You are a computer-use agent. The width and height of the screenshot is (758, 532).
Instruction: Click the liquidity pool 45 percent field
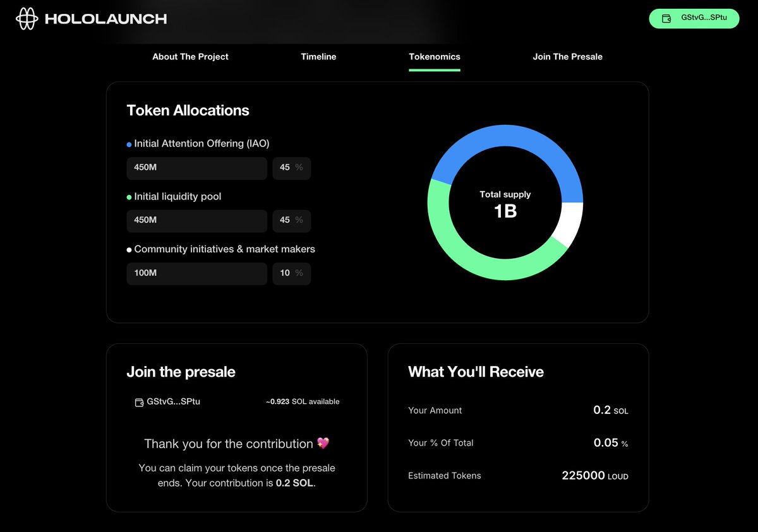(292, 221)
